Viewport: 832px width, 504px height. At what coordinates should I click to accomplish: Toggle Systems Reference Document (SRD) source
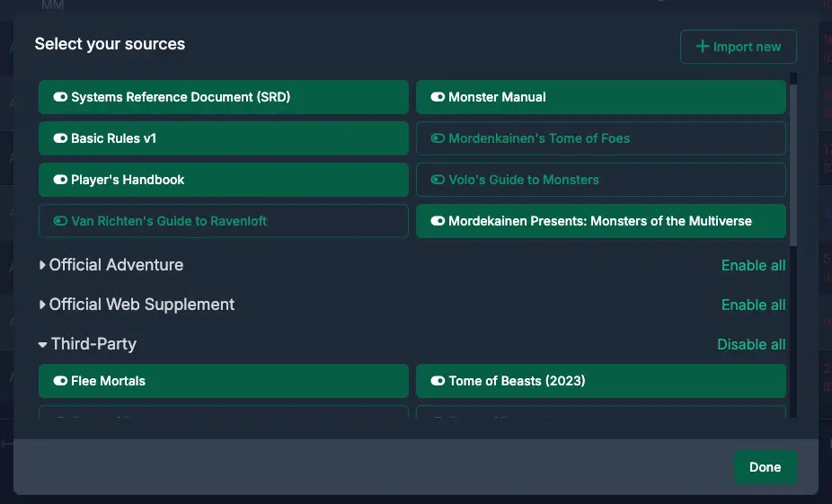click(x=224, y=97)
